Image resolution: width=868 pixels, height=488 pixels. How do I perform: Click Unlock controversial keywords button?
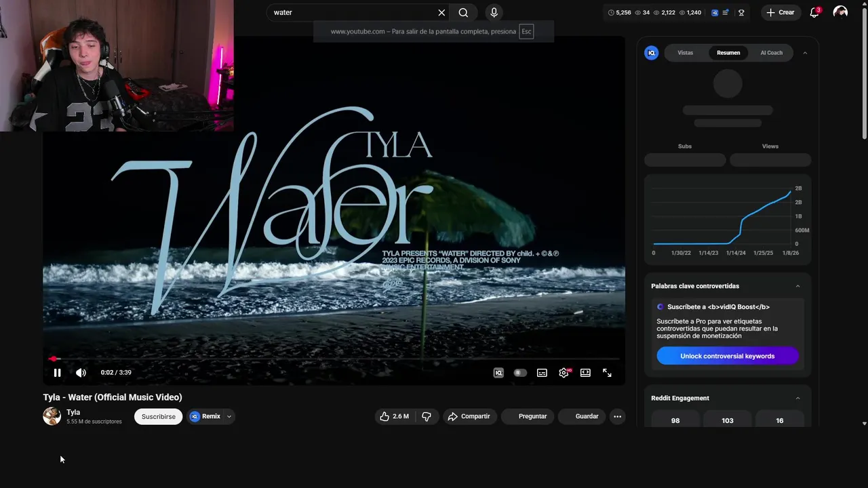(728, 356)
